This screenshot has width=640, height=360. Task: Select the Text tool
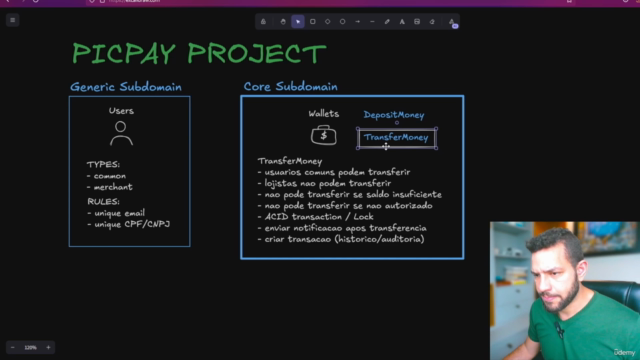click(x=402, y=22)
